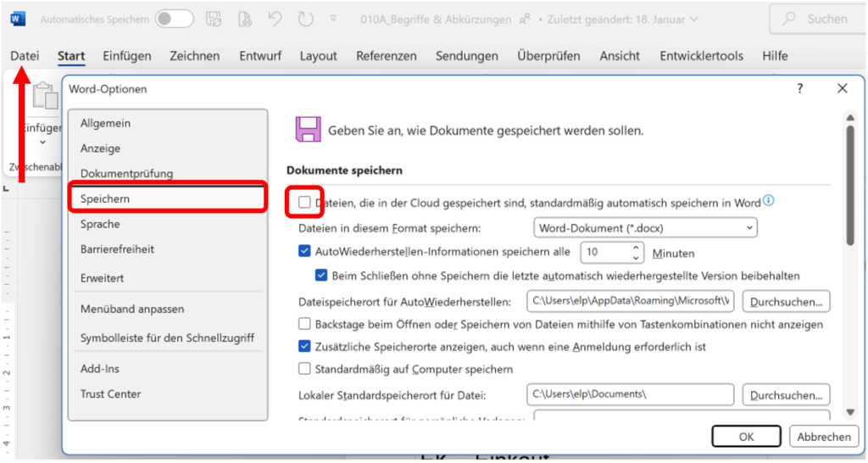Open the Entwurf ribbon tab
Screen dimensions: 868x463
[x=260, y=56]
